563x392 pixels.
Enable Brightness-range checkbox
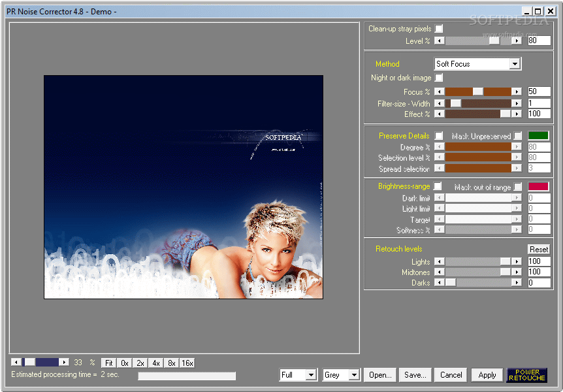click(438, 186)
